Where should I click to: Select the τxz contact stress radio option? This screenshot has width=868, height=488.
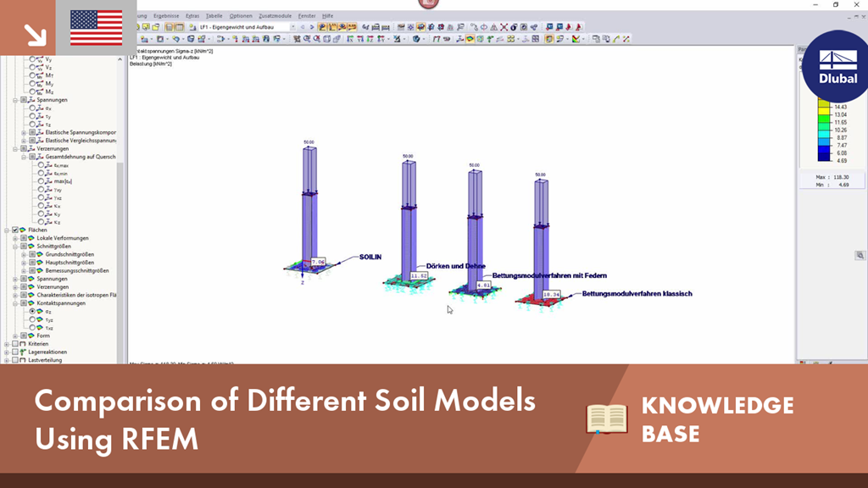coord(33,328)
